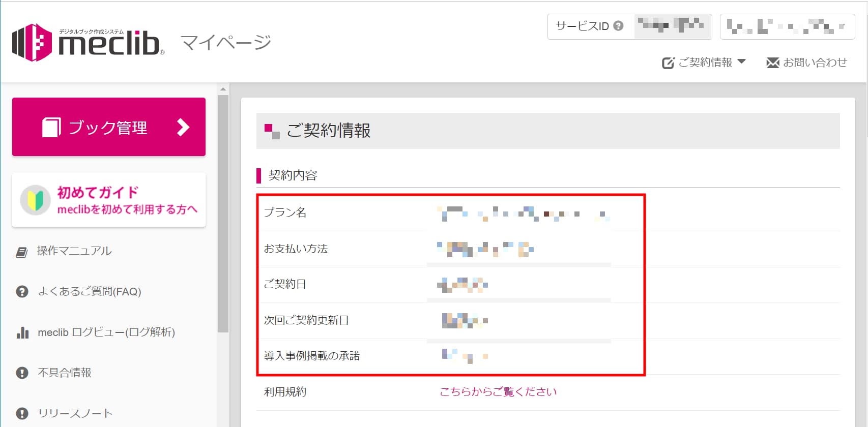This screenshot has height=427, width=868.
Task: Open the 操作マニュアル link
Action: pyautogui.click(x=74, y=251)
